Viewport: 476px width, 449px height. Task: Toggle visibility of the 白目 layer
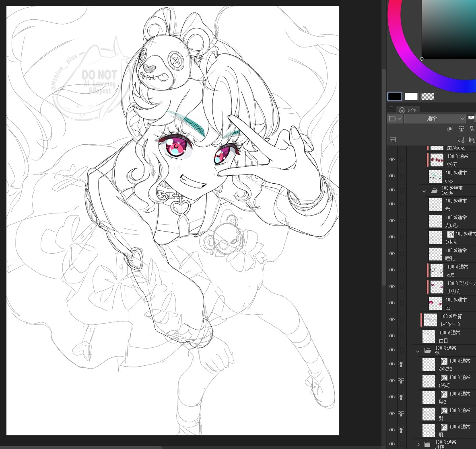(392, 336)
